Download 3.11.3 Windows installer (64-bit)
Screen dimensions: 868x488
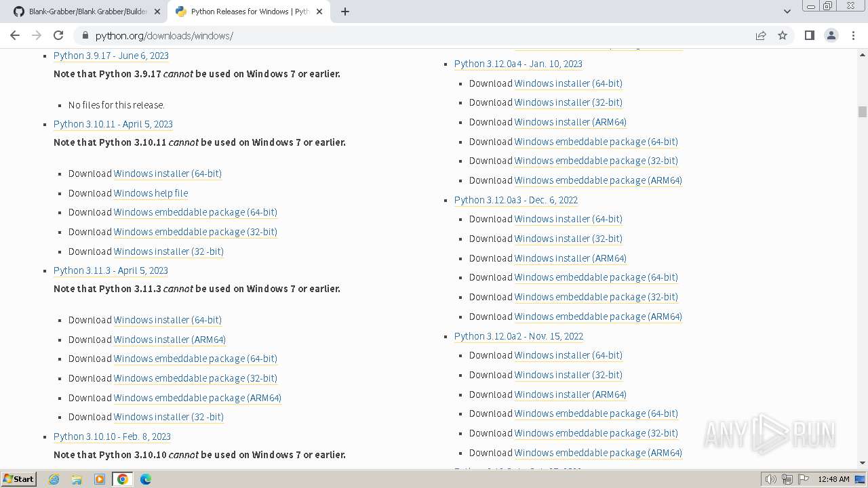pos(167,320)
